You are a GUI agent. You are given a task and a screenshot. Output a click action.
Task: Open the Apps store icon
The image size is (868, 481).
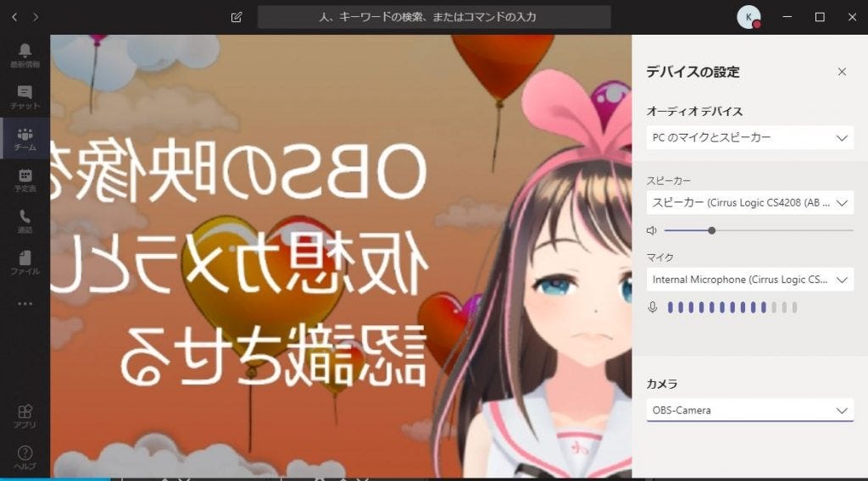tap(25, 416)
